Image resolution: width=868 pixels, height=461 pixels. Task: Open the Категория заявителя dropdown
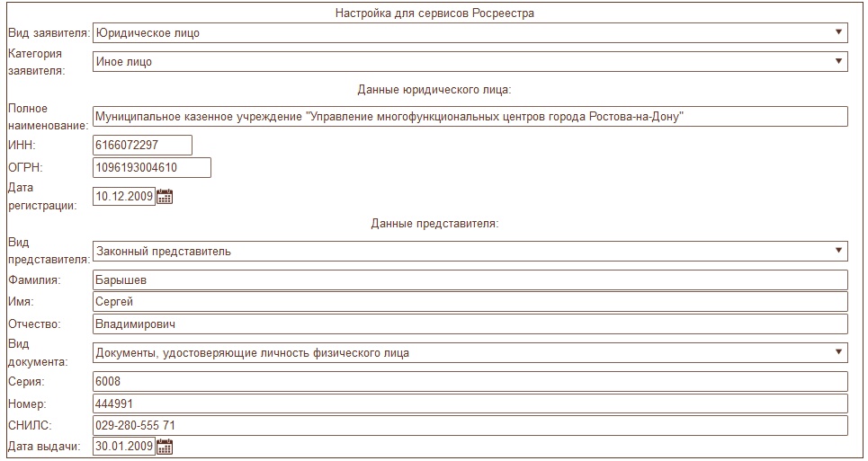click(x=470, y=62)
